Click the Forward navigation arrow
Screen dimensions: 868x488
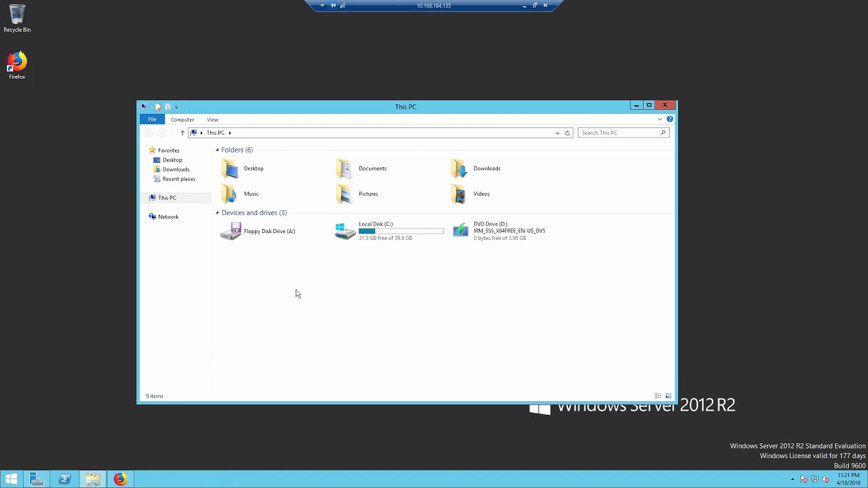[x=161, y=133]
